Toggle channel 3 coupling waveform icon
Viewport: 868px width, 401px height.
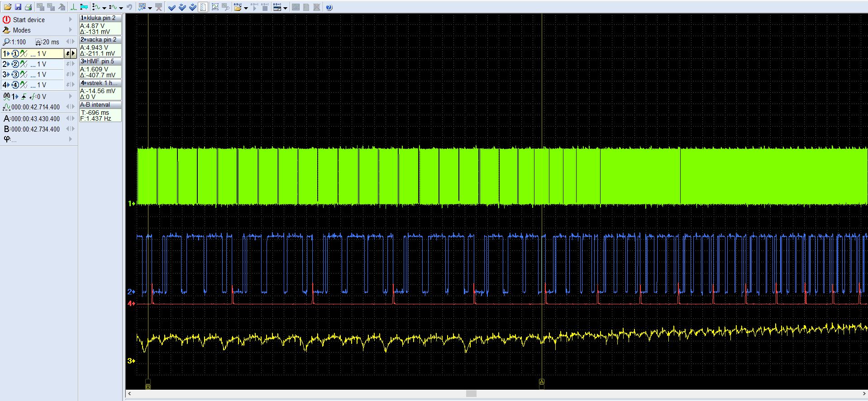pos(24,75)
